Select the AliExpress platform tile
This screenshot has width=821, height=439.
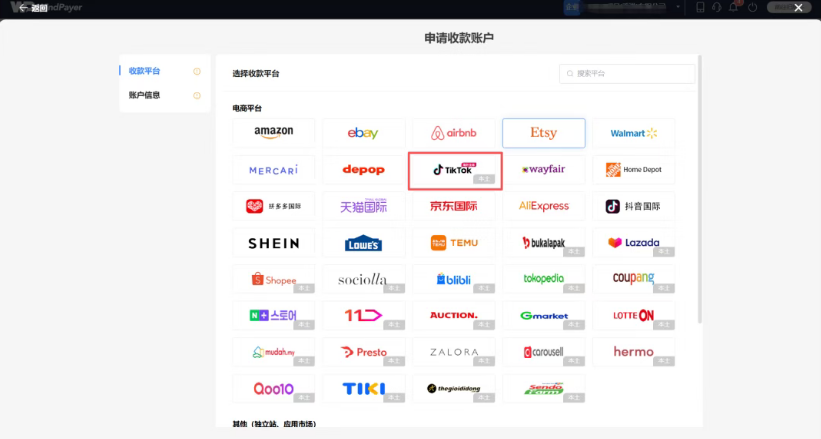tap(543, 206)
